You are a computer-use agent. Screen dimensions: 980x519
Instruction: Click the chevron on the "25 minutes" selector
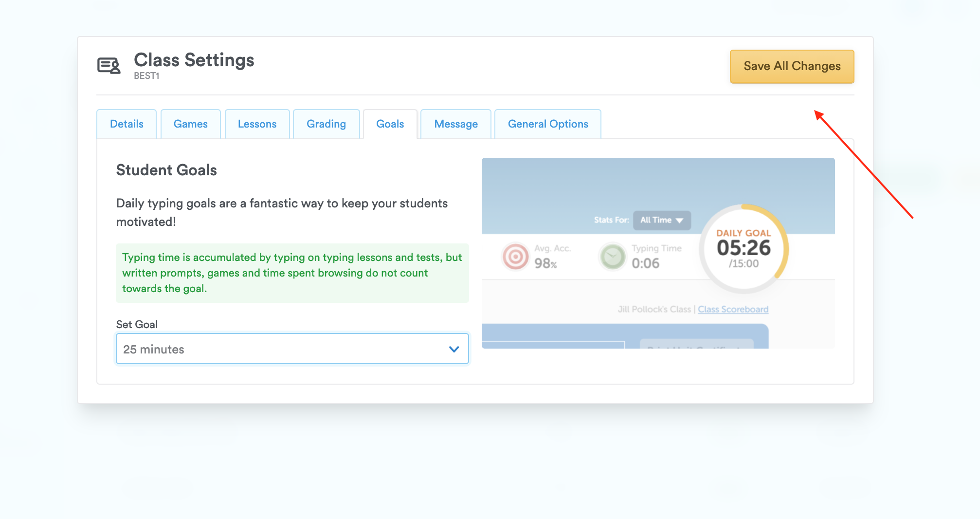454,349
